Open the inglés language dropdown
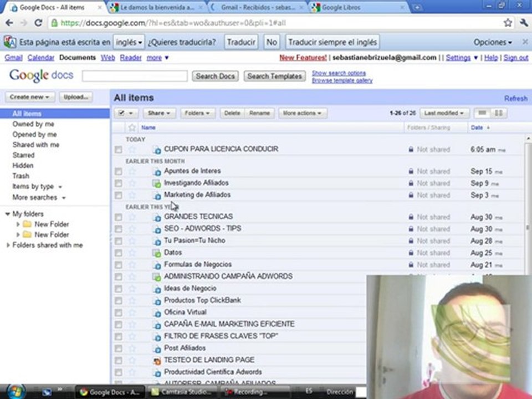The image size is (532, 399). point(129,42)
